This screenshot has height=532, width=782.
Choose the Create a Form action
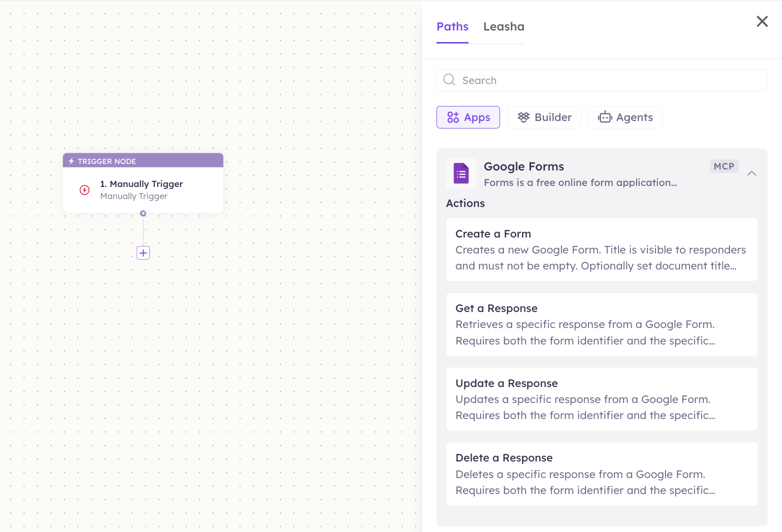(602, 249)
